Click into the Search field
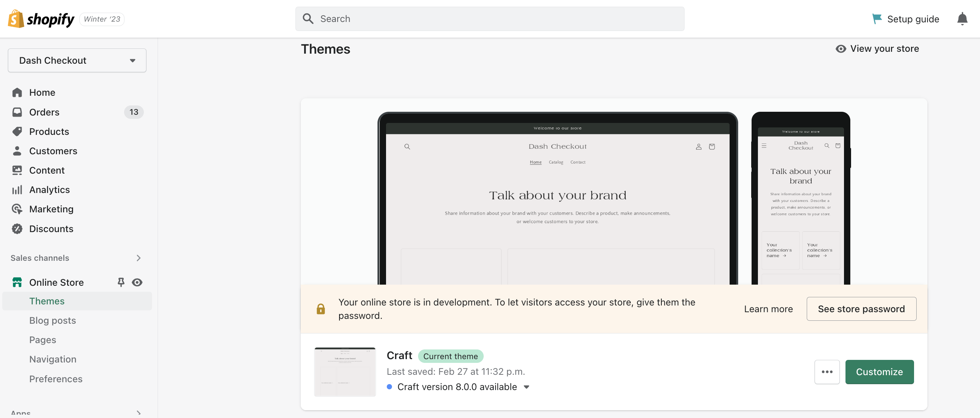The image size is (980, 418). pos(489,19)
